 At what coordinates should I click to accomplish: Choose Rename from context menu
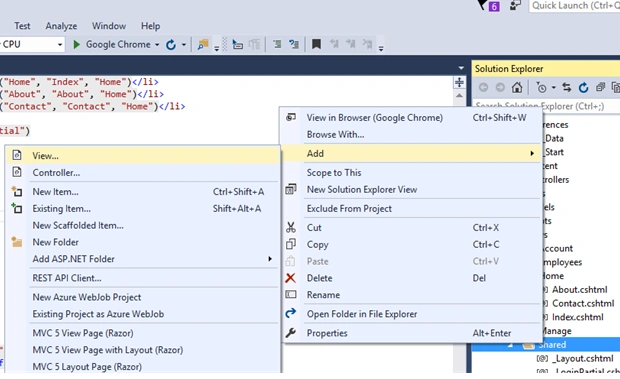[411, 295]
